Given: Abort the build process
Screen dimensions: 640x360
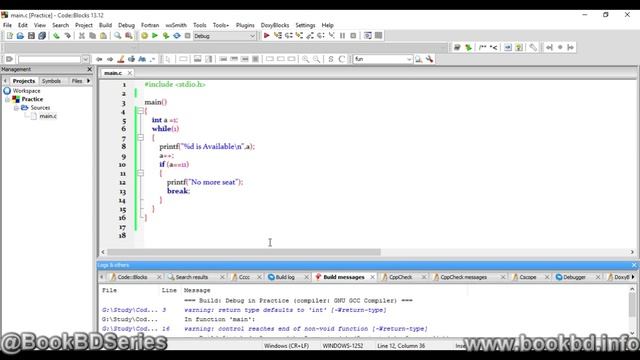Looking at the screenshot, I should coord(187,36).
